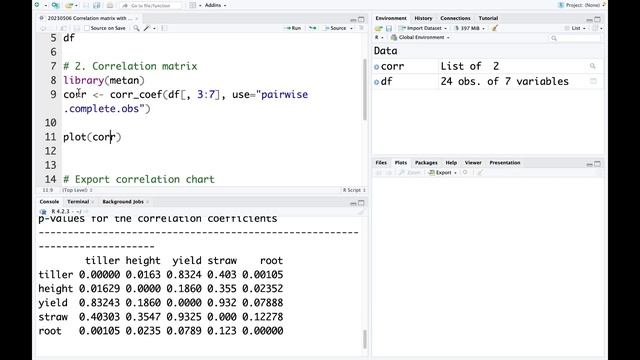Open the R Script file type selector
Viewport: 640px width, 360px height.
point(354,190)
